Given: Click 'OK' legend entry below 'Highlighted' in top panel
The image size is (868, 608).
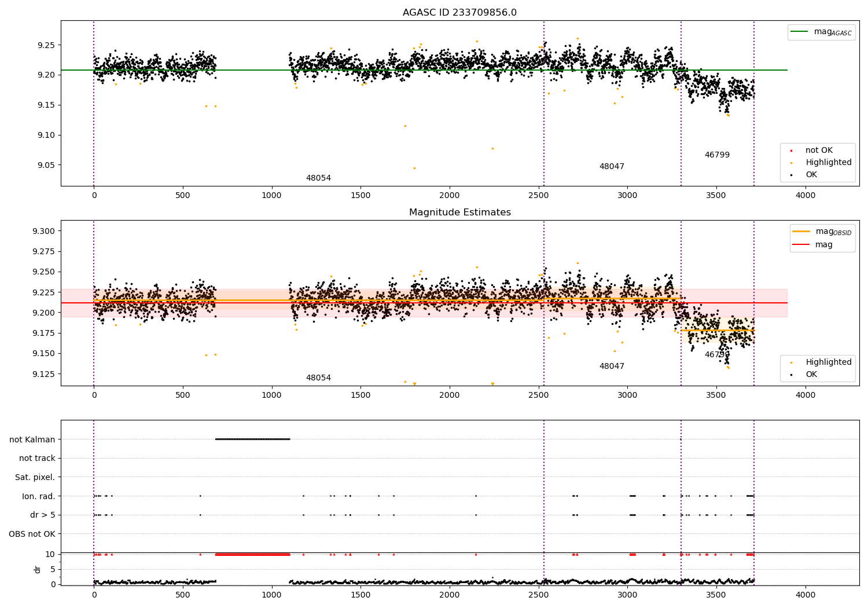Looking at the screenshot, I should (804, 174).
